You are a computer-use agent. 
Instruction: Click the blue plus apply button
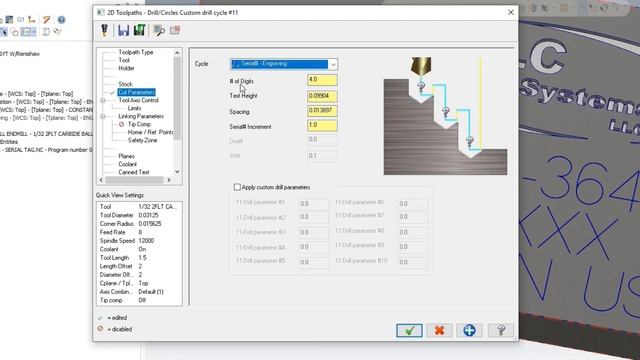(469, 330)
